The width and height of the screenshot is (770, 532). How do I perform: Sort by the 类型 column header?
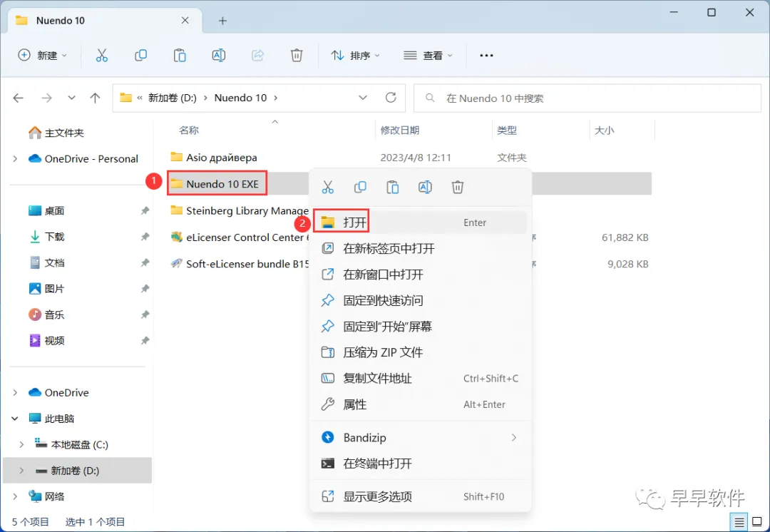(x=507, y=131)
